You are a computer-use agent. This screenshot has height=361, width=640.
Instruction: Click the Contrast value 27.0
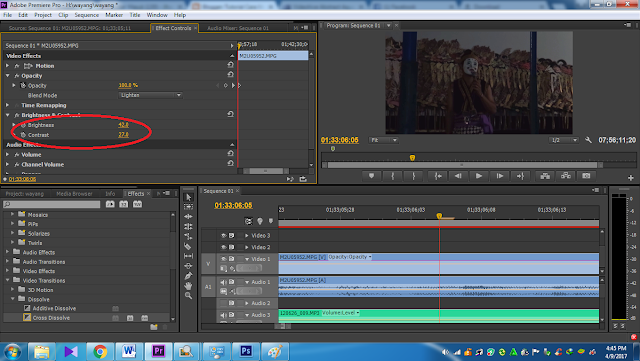123,135
